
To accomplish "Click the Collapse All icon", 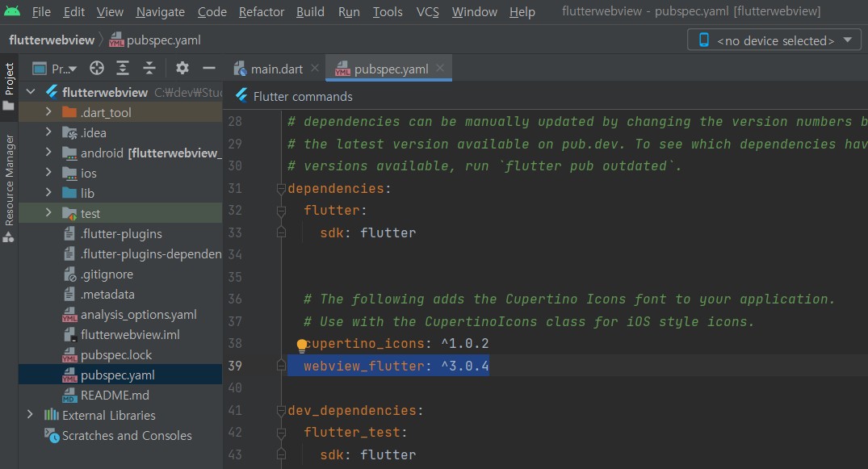I will point(149,68).
